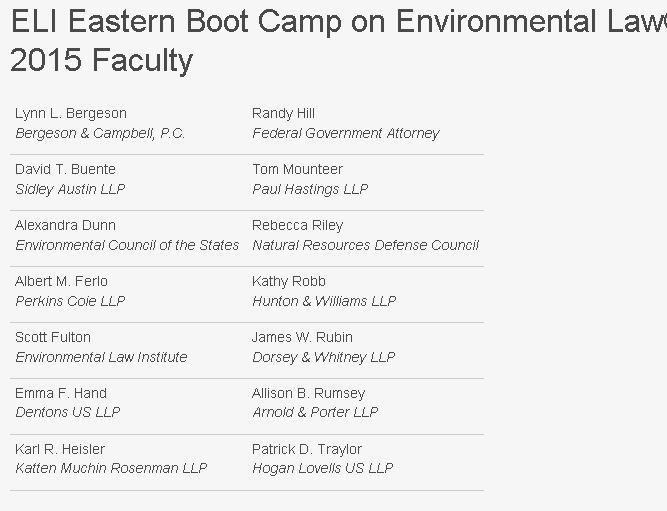
Task: Click Rebecca Riley's name
Action: pos(297,225)
